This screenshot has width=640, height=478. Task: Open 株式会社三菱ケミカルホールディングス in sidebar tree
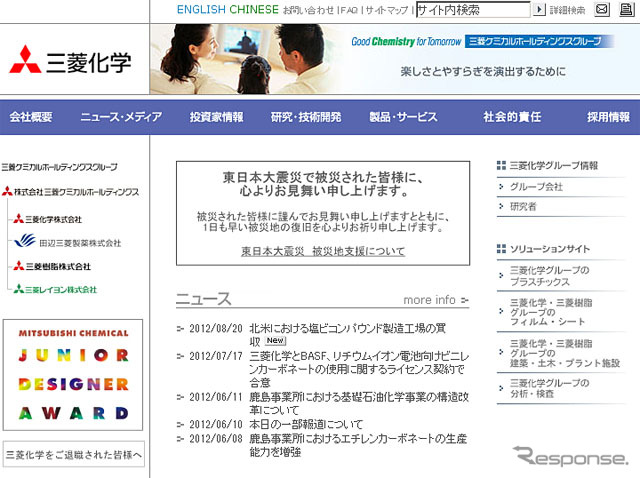70,191
